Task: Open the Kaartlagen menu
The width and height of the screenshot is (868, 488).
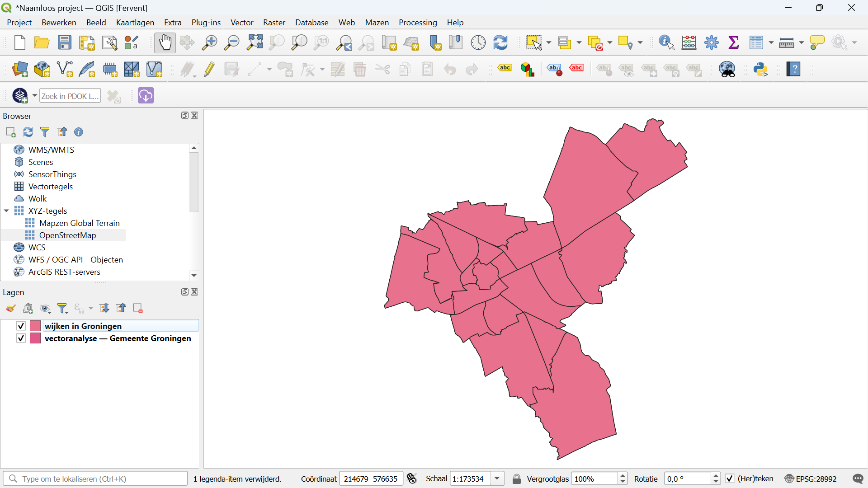Action: (x=135, y=23)
